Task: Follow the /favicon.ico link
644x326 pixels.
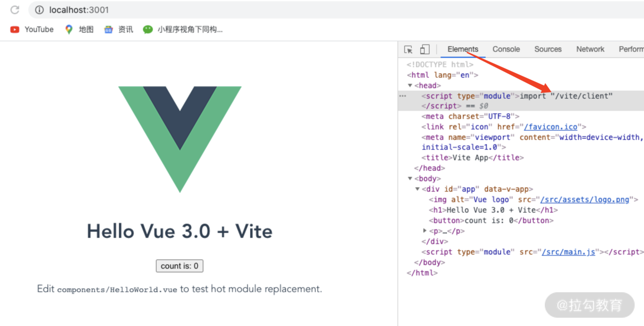Action: click(551, 127)
